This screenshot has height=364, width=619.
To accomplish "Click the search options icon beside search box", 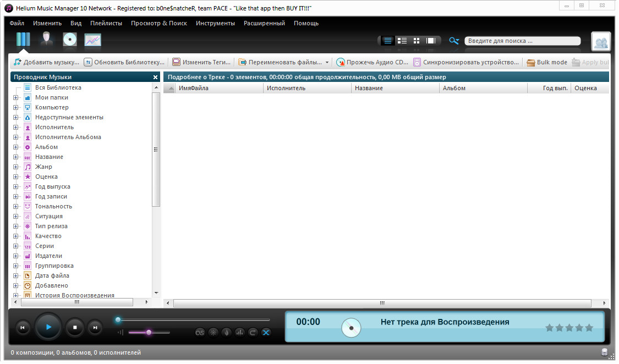I will point(454,41).
